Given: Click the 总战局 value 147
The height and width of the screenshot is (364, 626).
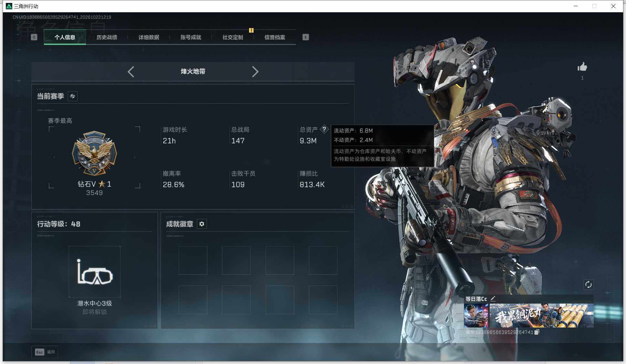Looking at the screenshot, I should coord(238,141).
